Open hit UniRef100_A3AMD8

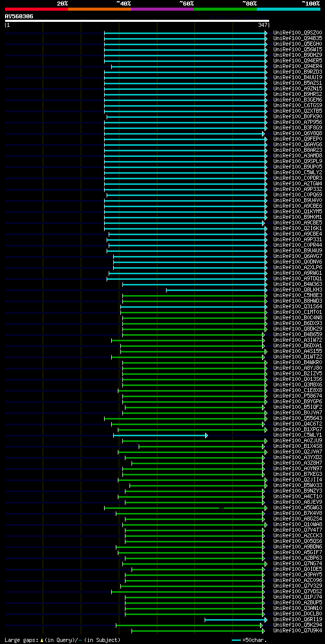298,155
